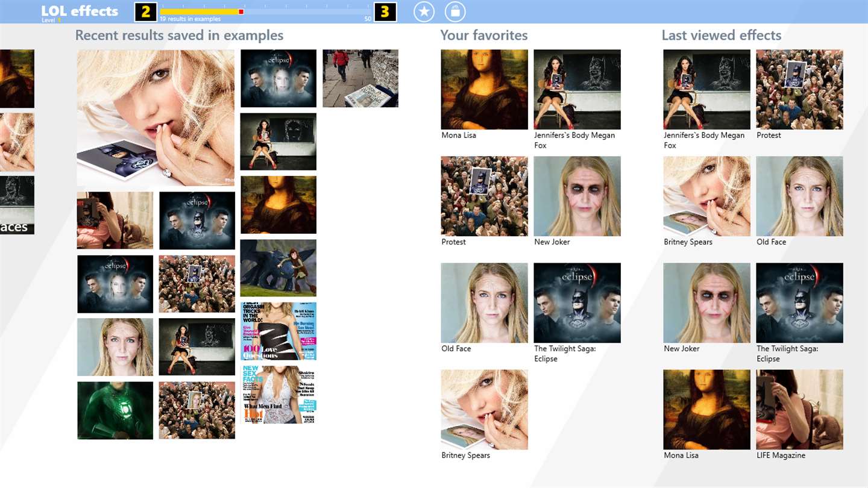
Task: Open the "Your favorites" section heading
Action: point(484,36)
